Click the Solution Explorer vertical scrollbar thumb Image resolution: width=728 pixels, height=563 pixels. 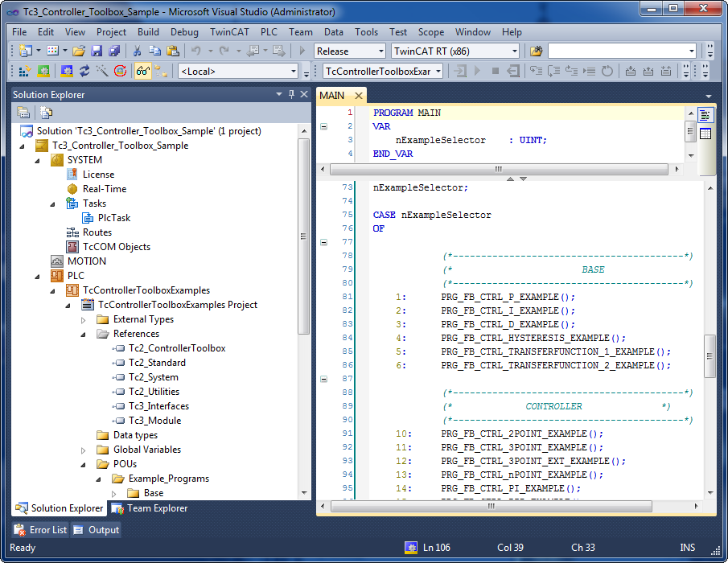(x=303, y=236)
